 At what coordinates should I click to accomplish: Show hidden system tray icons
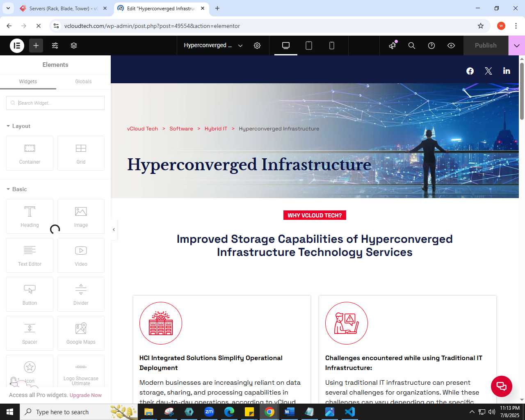click(472, 412)
